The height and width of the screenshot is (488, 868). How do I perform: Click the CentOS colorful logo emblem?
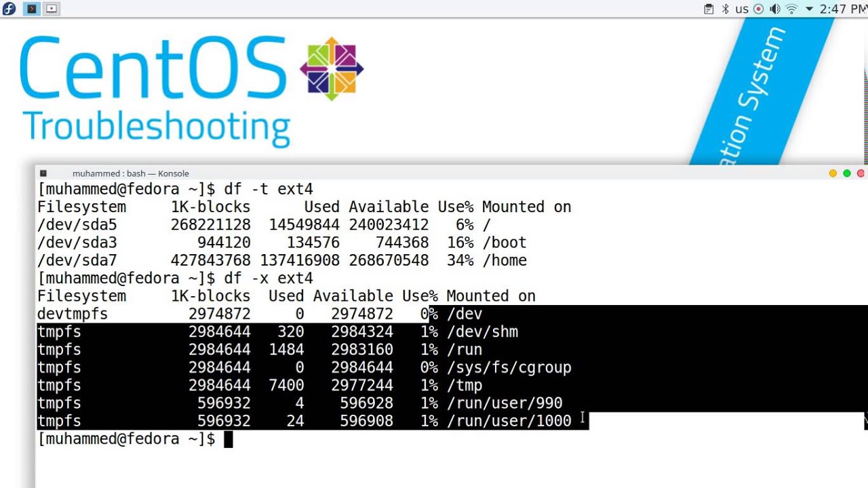click(332, 68)
